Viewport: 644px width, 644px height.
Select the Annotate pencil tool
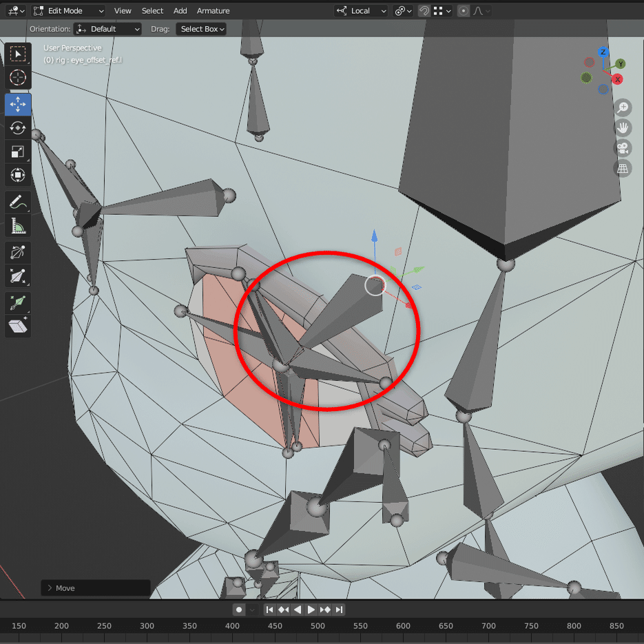(x=18, y=202)
